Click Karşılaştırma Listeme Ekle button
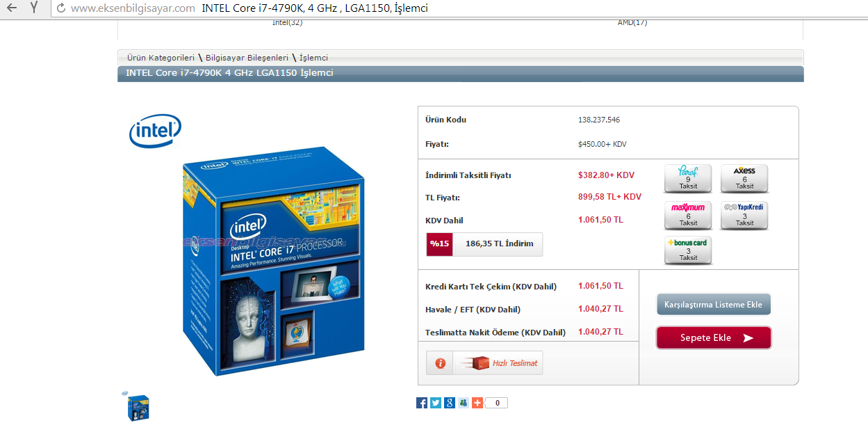This screenshot has width=868, height=423. pos(714,305)
